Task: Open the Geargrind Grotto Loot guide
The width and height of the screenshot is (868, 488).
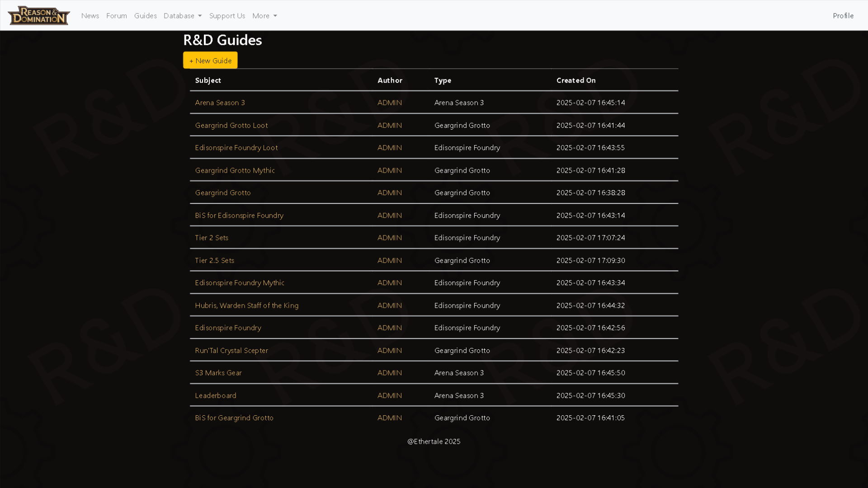Action: 231,125
